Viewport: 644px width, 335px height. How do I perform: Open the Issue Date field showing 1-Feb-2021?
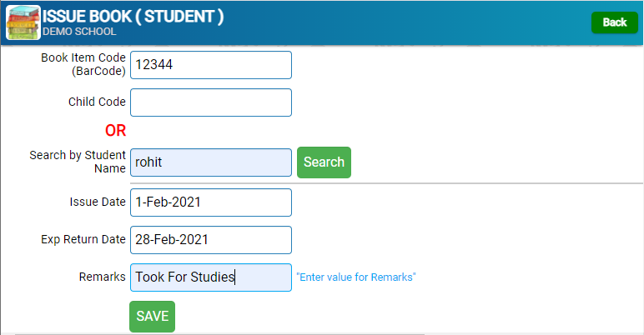(211, 202)
